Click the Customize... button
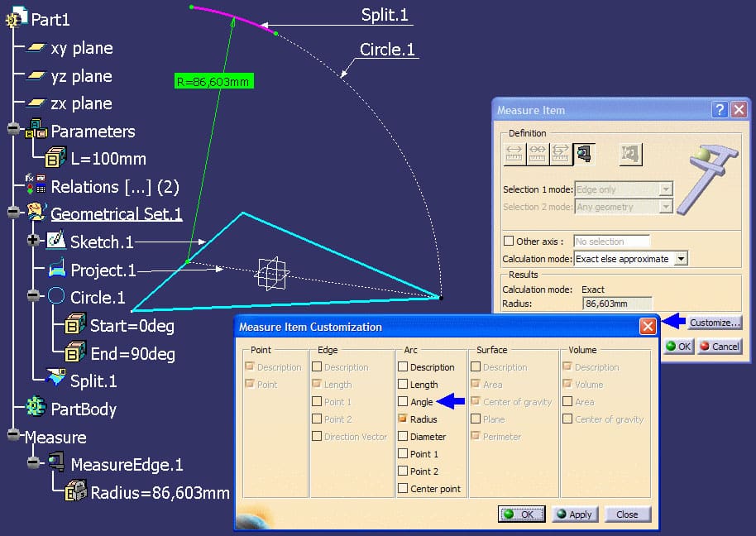Viewport: 756px width, 536px height. [715, 323]
